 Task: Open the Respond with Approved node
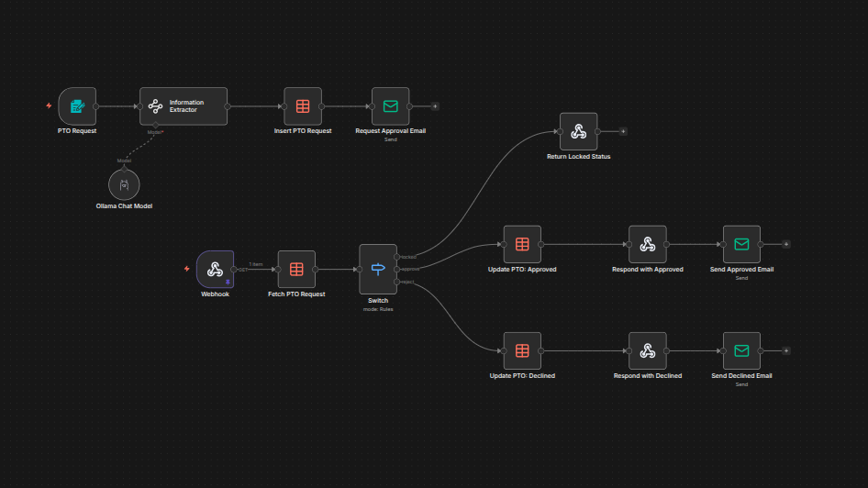tap(647, 244)
